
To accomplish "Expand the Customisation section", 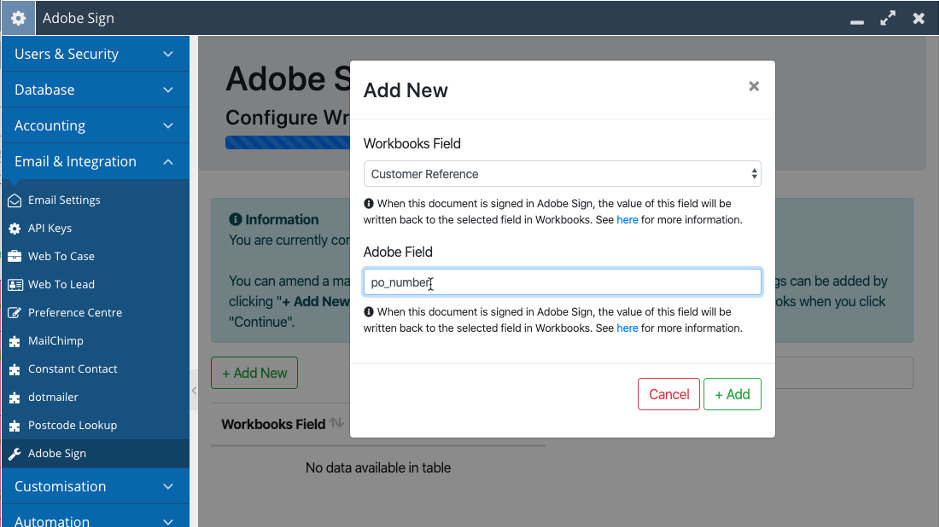I will (x=95, y=486).
